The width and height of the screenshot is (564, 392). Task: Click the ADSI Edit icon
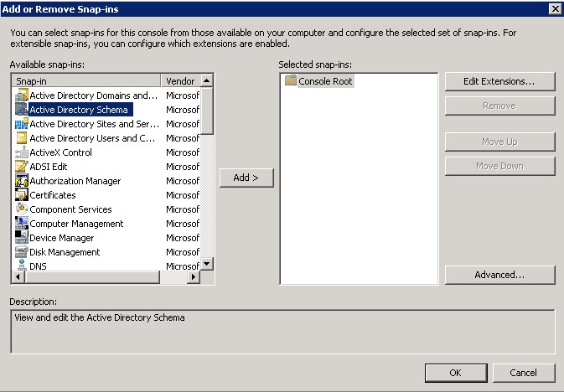pos(22,167)
